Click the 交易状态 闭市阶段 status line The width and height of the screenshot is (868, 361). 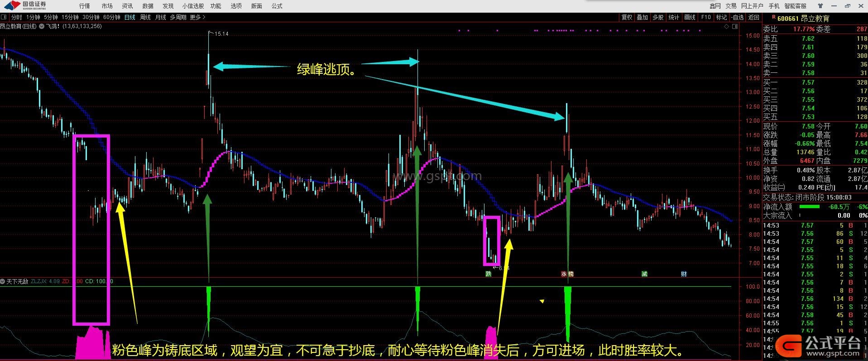[807, 198]
